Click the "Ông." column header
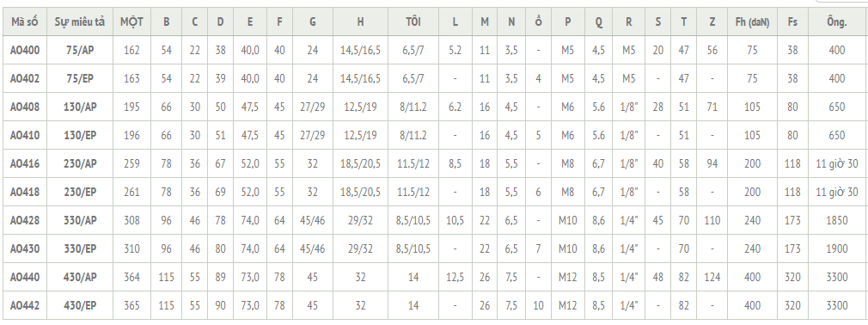 pyautogui.click(x=836, y=22)
